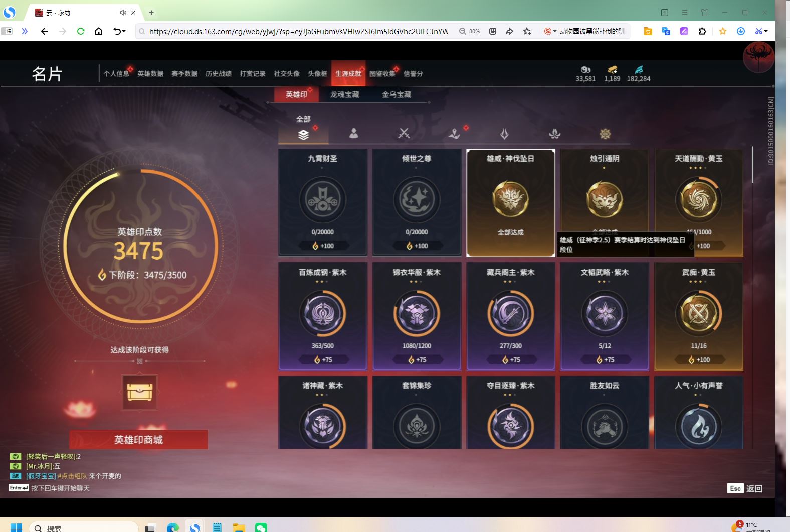Image resolution: width=790 pixels, height=532 pixels.
Task: Expand the undo history dropdown arrow
Action: [x=123, y=31]
